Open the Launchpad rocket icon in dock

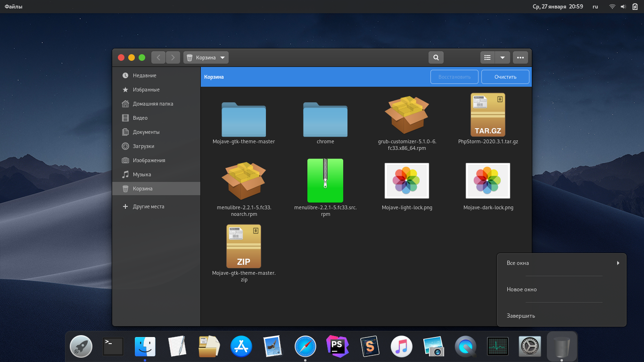81,347
